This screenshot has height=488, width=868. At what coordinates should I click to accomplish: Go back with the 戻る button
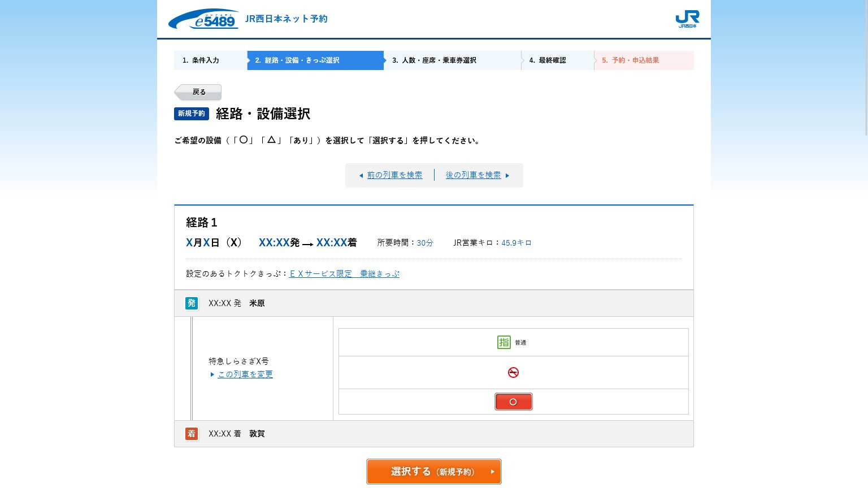coord(198,92)
